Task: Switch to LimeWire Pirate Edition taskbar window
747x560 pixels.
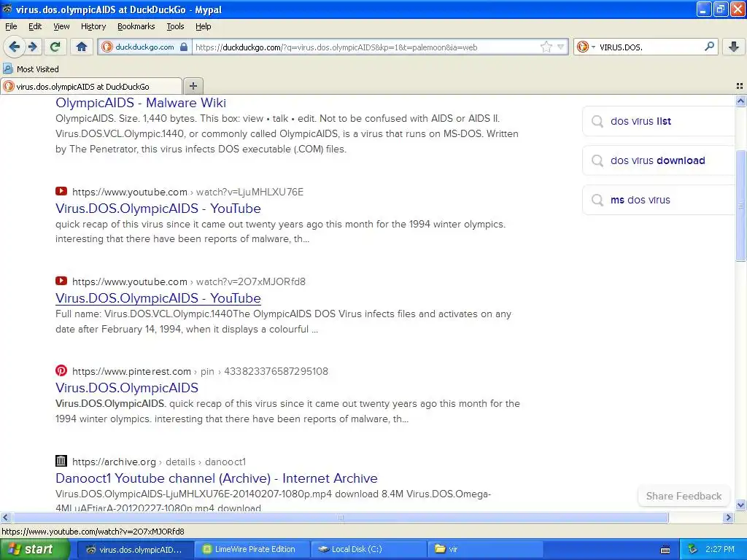Action: pos(252,549)
